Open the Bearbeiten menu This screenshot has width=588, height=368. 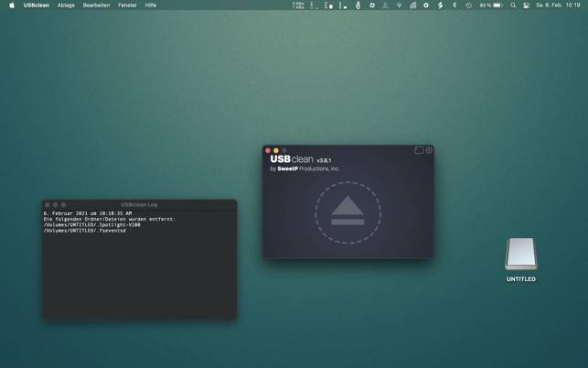pos(96,5)
